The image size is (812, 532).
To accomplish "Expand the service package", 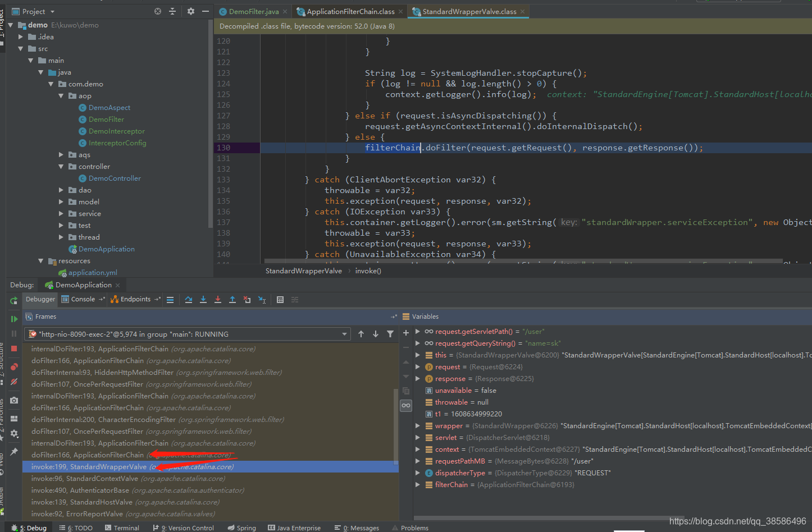I will (x=61, y=214).
